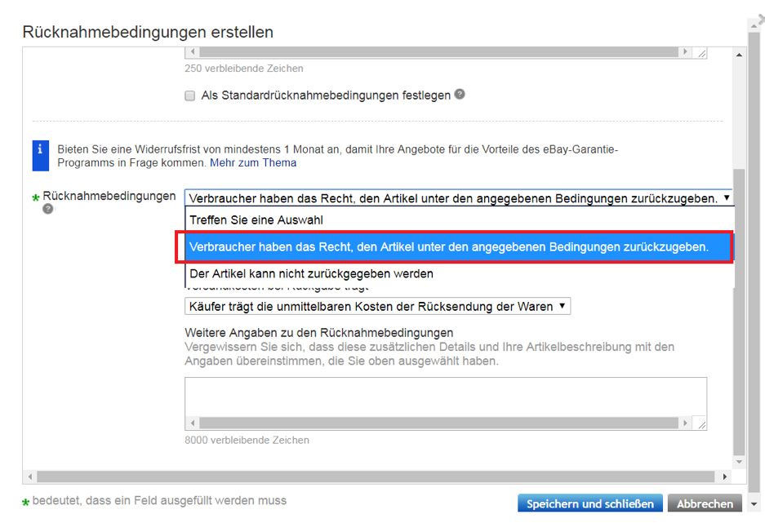Screen dimensions: 765x532
Task: Click 'bedeutet, dass ein Feld ausgefüllt werden muss'
Action: pos(159,500)
